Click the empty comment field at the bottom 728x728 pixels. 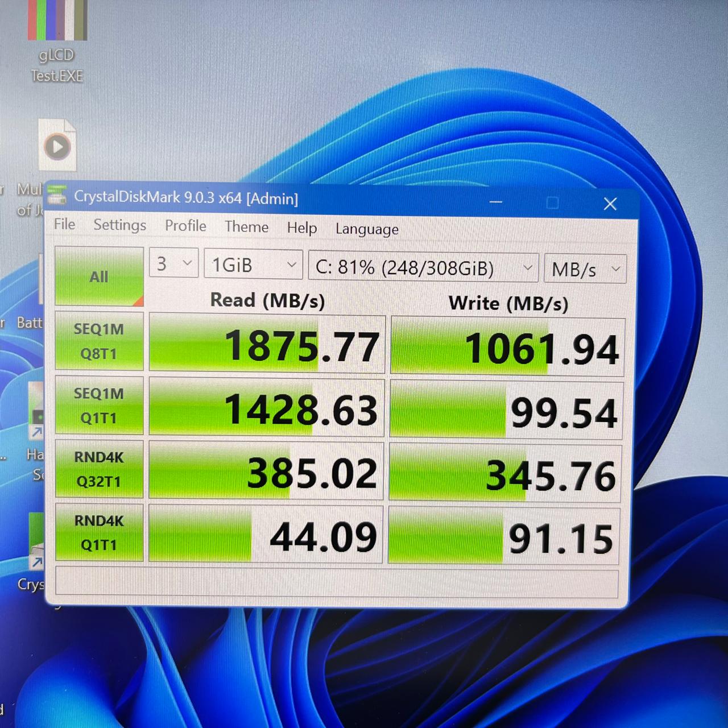tap(337, 581)
